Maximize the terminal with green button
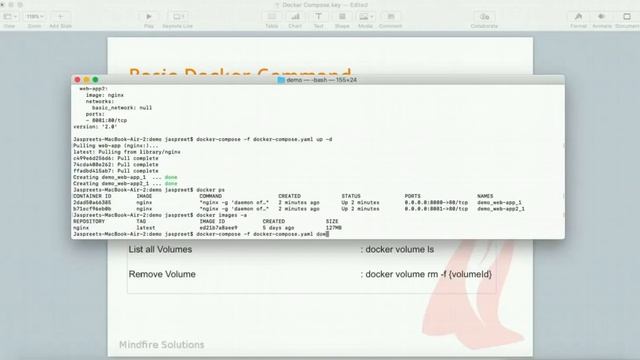This screenshot has width=640, height=360. [96, 80]
